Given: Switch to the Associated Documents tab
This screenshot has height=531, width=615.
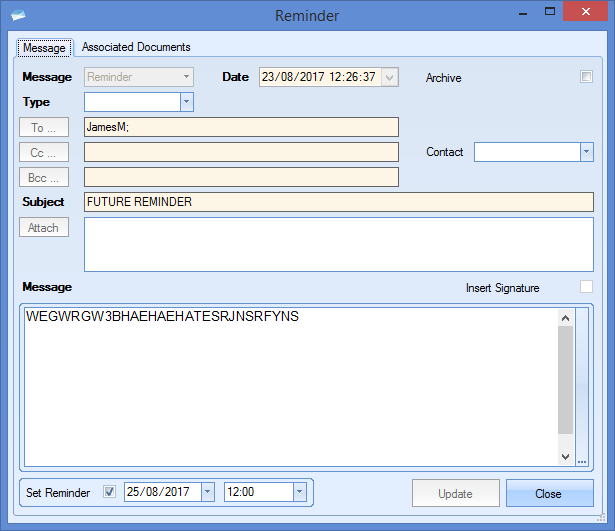Looking at the screenshot, I should click(136, 47).
